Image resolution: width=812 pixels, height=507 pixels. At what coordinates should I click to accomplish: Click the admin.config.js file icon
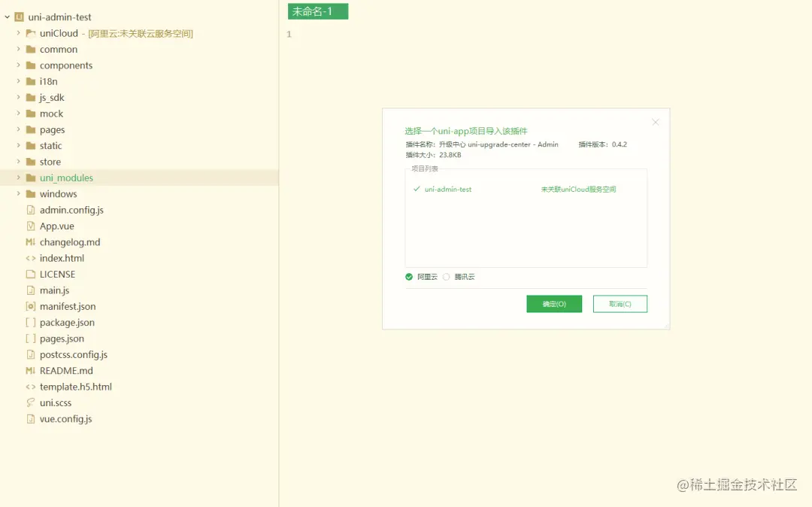(x=31, y=210)
